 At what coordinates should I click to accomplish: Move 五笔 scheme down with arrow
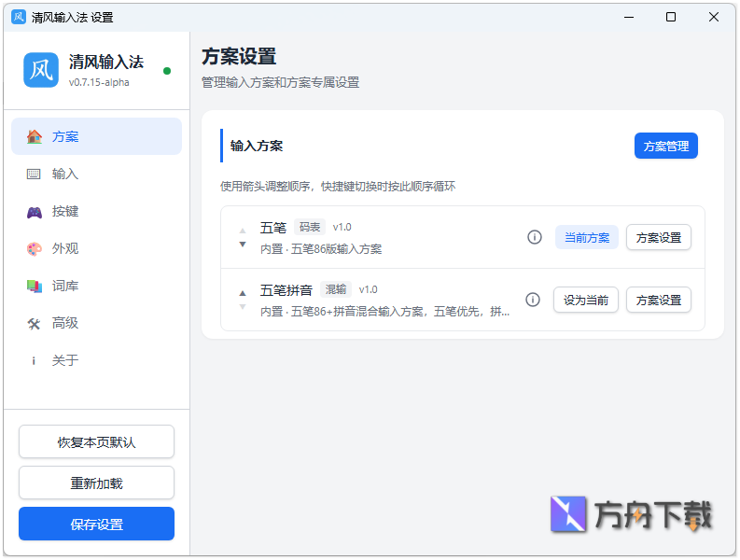(x=243, y=245)
